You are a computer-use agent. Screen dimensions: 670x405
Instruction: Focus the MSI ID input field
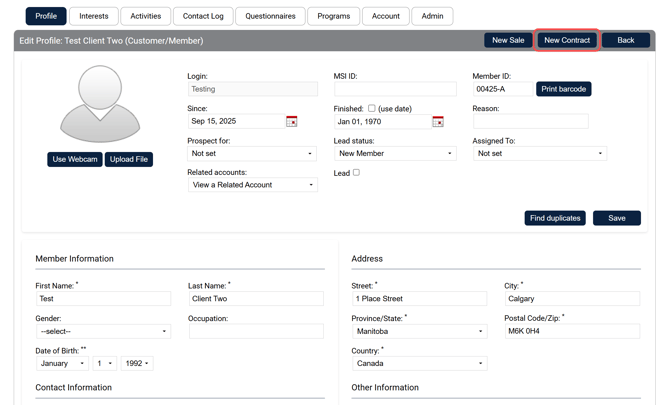pos(395,89)
